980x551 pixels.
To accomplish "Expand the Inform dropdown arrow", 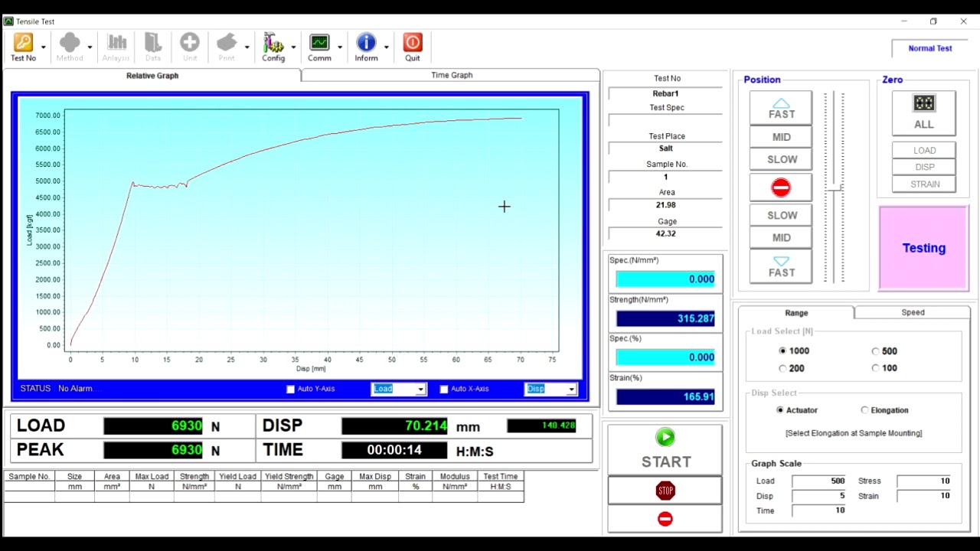I will [386, 47].
